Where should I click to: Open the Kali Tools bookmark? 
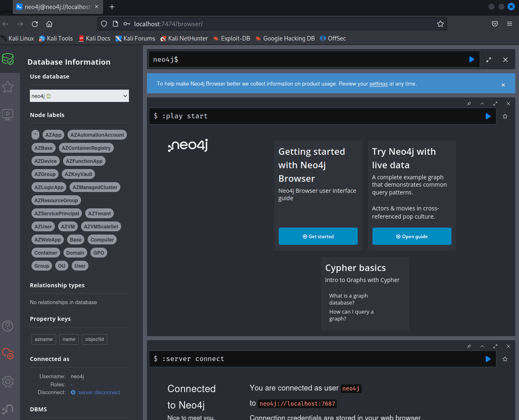coord(56,38)
